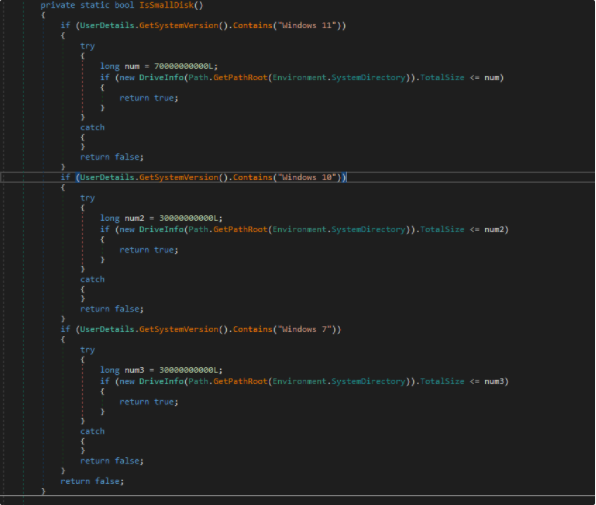This screenshot has height=505, width=596.
Task: Click GetPathRoot in the Windows 11 block
Action: [x=240, y=78]
